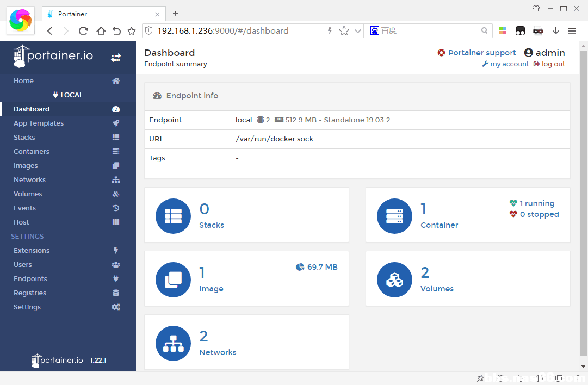Click the Portainer support link
This screenshot has height=385, width=588.
click(x=481, y=53)
